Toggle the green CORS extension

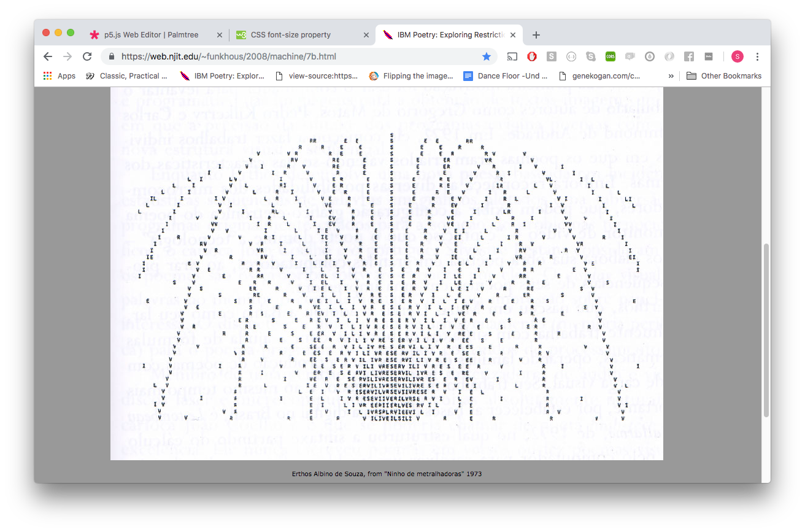tap(610, 56)
